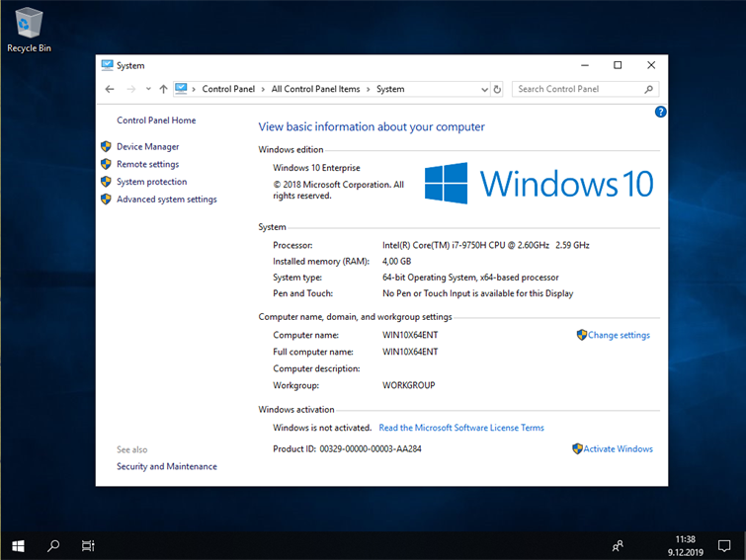Go up one level with the Up arrow

tap(163, 89)
